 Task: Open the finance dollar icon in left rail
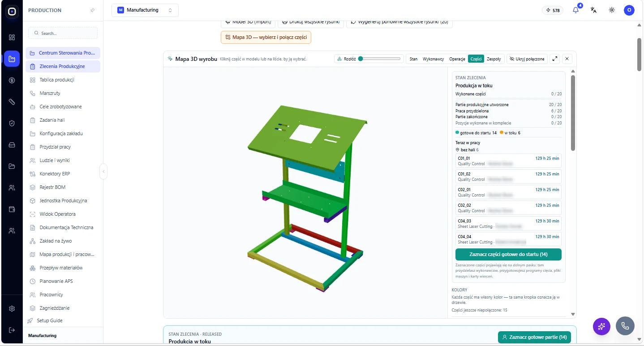[x=12, y=81]
